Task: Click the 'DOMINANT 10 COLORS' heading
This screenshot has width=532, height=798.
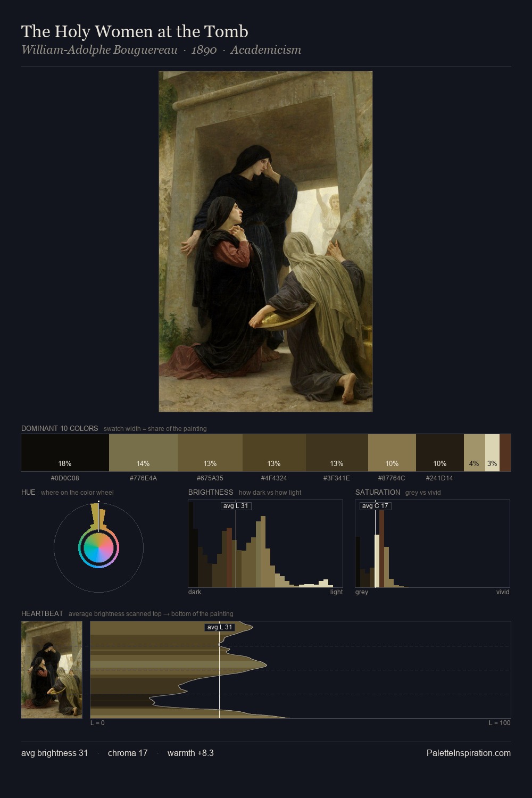Action: [x=60, y=428]
